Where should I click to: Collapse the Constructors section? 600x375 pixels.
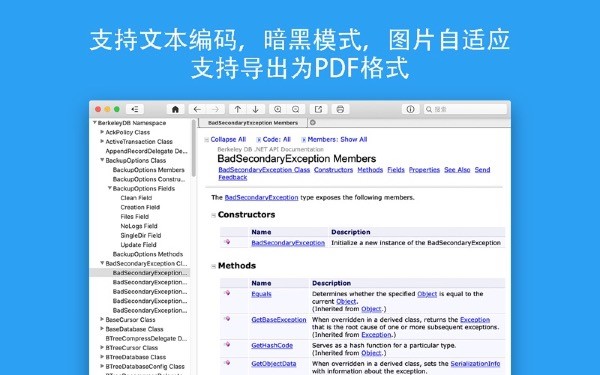point(214,215)
